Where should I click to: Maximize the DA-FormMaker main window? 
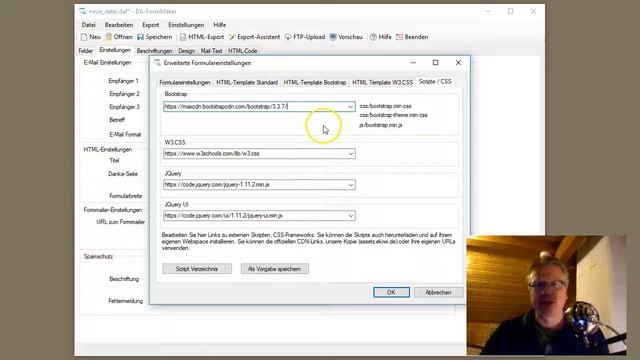pyautogui.click(x=511, y=11)
